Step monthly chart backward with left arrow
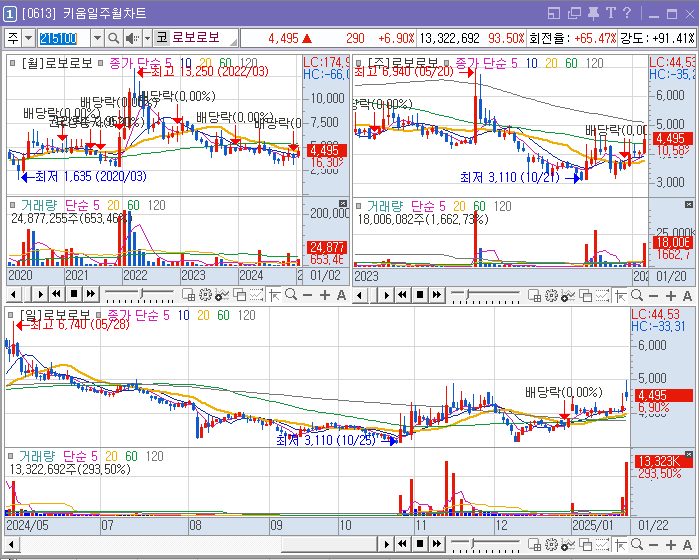The height and width of the screenshot is (560, 699). tap(13, 294)
